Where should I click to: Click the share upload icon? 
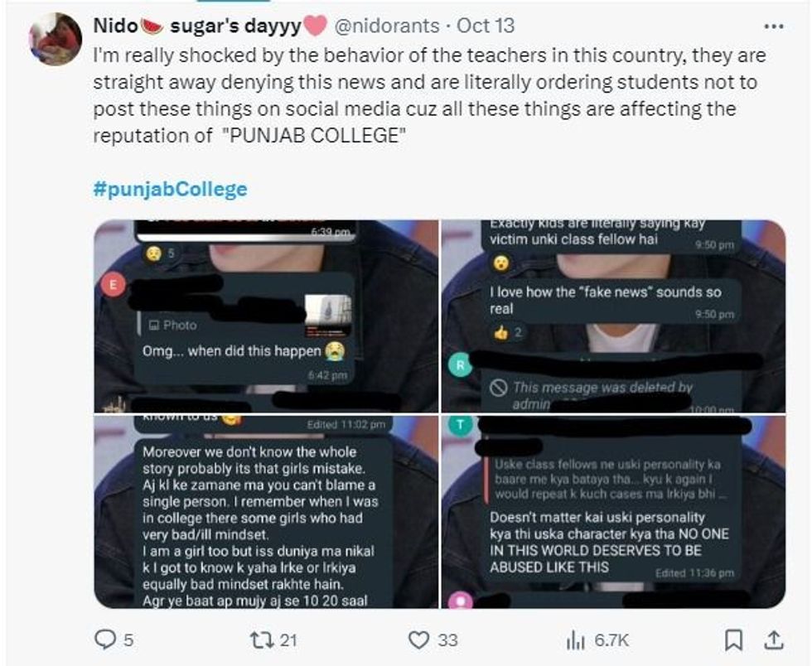(x=774, y=640)
